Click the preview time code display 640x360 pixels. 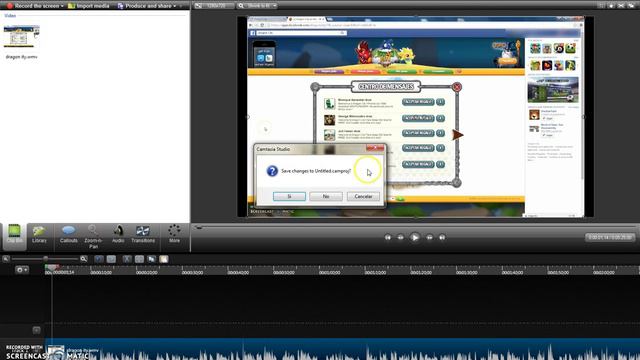click(610, 237)
